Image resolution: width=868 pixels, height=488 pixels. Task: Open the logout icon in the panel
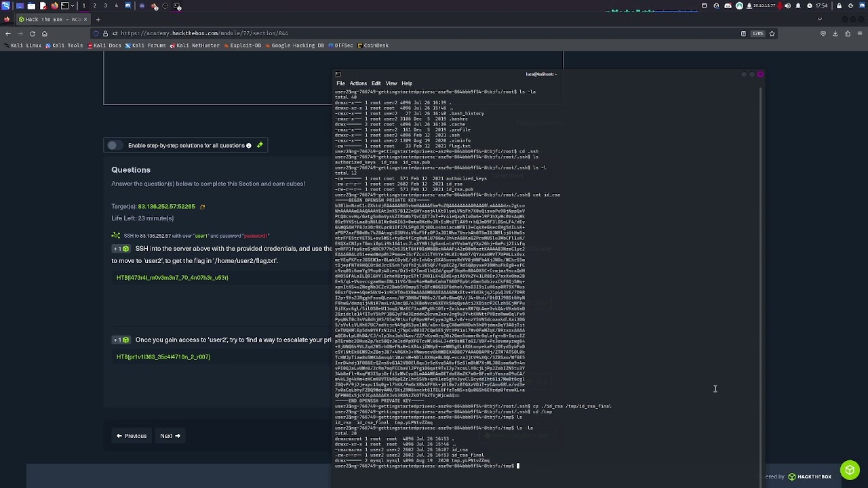850,5
